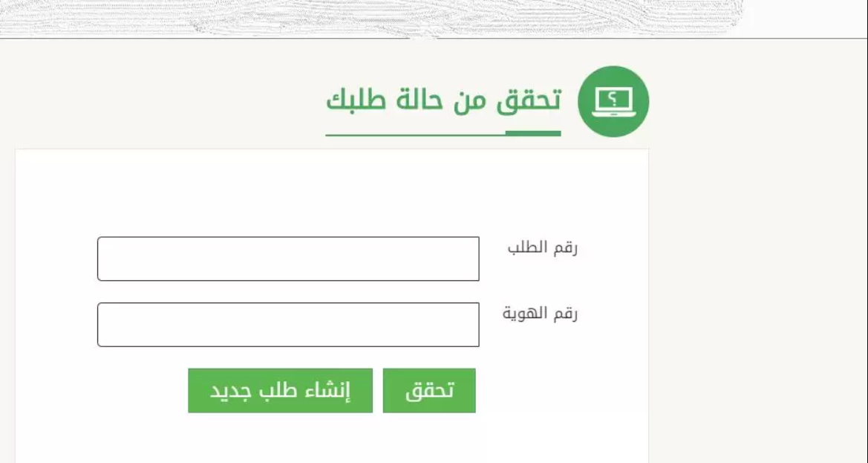
Task: Click the word حالة in the heading
Action: coord(418,100)
